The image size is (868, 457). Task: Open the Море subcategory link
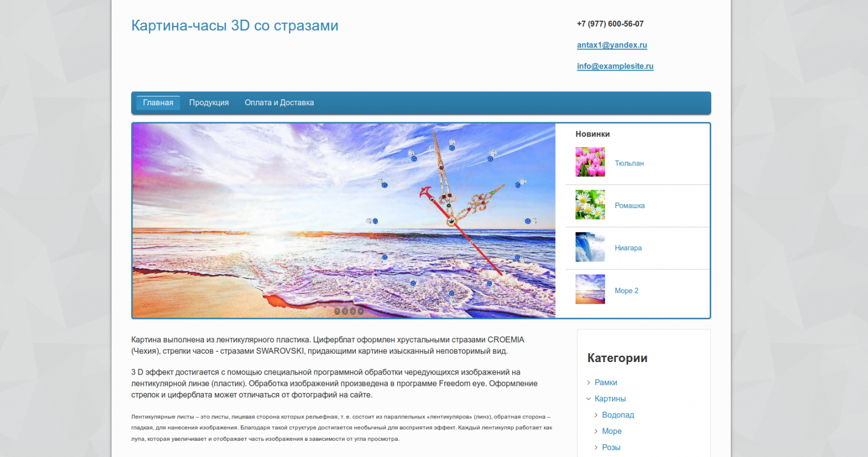[612, 431]
